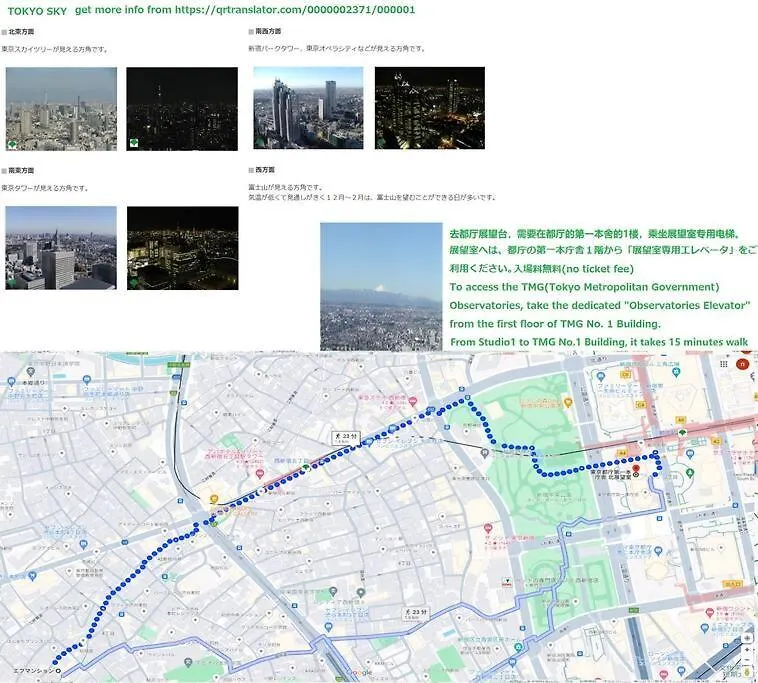This screenshot has height=683, width=758.
Task: View the daytime southwest Park Tower photo
Action: tap(308, 108)
